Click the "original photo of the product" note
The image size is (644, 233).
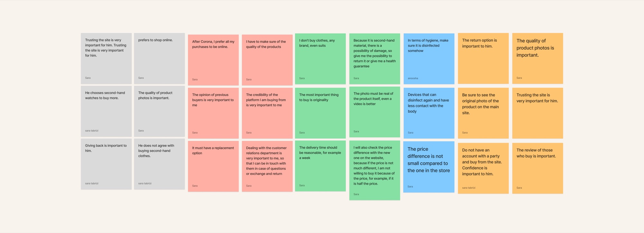click(483, 113)
